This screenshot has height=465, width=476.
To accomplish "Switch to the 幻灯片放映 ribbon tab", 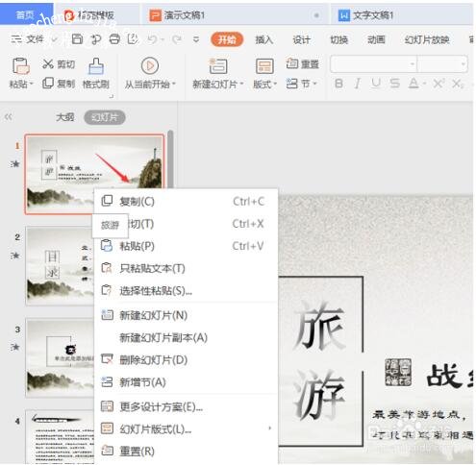I will [x=427, y=40].
